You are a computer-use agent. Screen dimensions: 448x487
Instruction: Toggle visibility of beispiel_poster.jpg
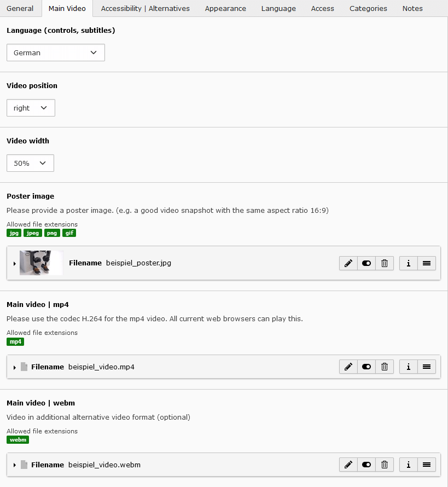(x=366, y=263)
